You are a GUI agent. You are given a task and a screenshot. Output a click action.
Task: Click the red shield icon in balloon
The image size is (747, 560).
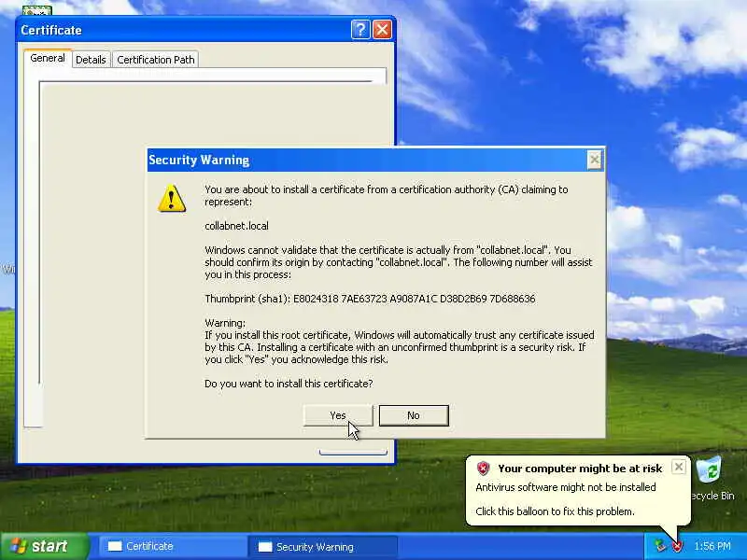(x=483, y=469)
